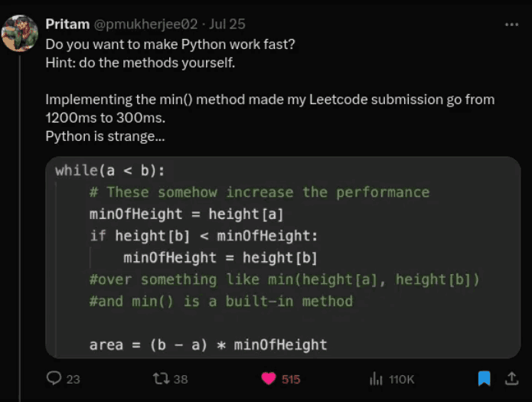Toggle the blue bookmark icon
The image size is (532, 402).
point(484,378)
